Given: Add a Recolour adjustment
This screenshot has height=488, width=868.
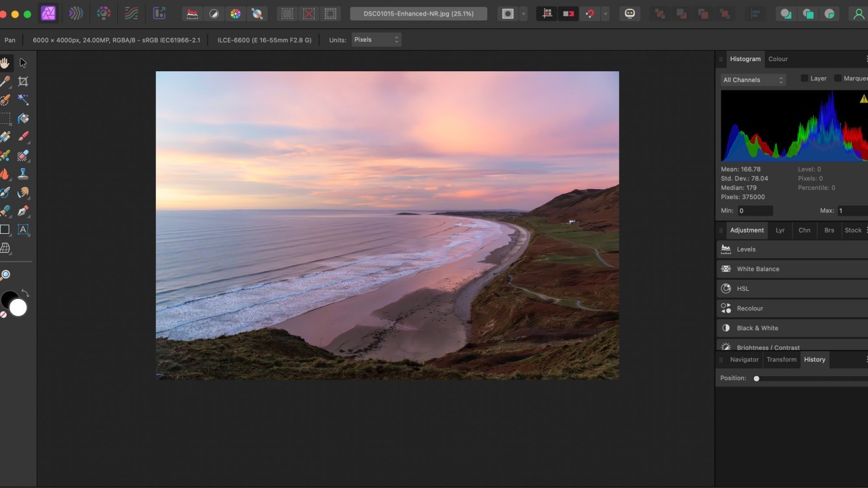Looking at the screenshot, I should 792,308.
